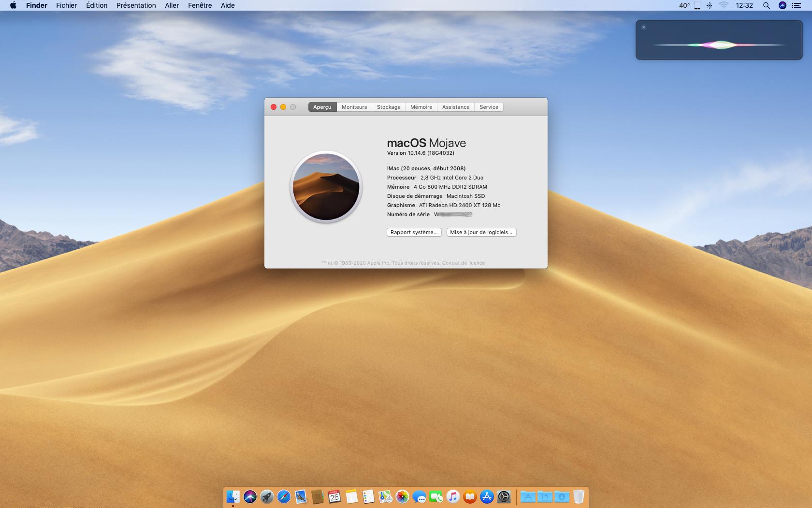Click 'Disque de démarrage Macintosh SSD' line
The height and width of the screenshot is (508, 812).
[x=436, y=196]
